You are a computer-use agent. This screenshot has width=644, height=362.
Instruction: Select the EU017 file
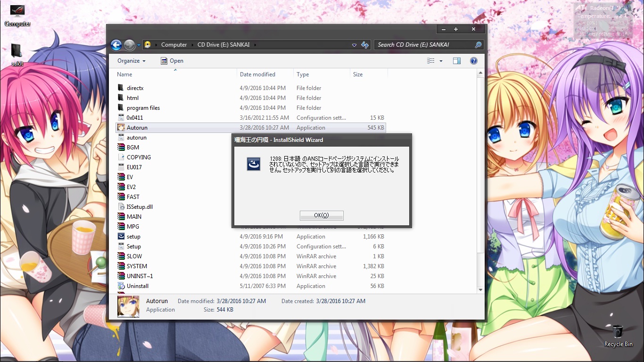coord(134,167)
